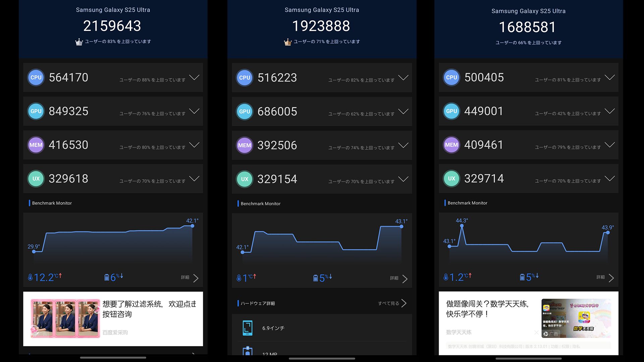644x362 pixels.
Task: Close the 数学天天练 advertisement
Action: (x=536, y=333)
